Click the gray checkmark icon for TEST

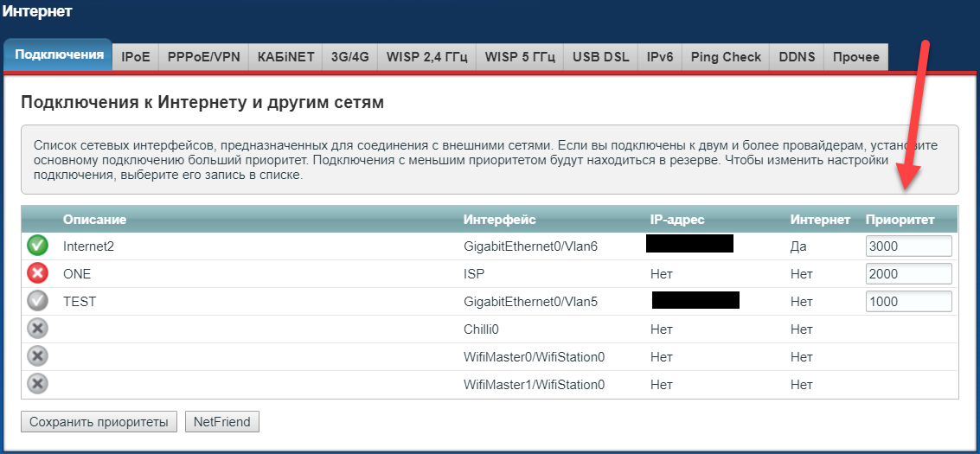tap(37, 302)
